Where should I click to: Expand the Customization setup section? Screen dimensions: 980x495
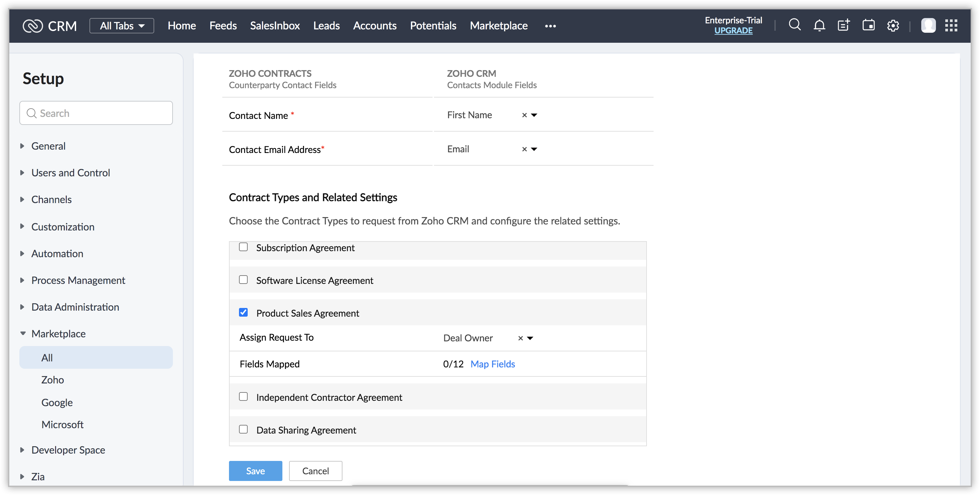[63, 226]
